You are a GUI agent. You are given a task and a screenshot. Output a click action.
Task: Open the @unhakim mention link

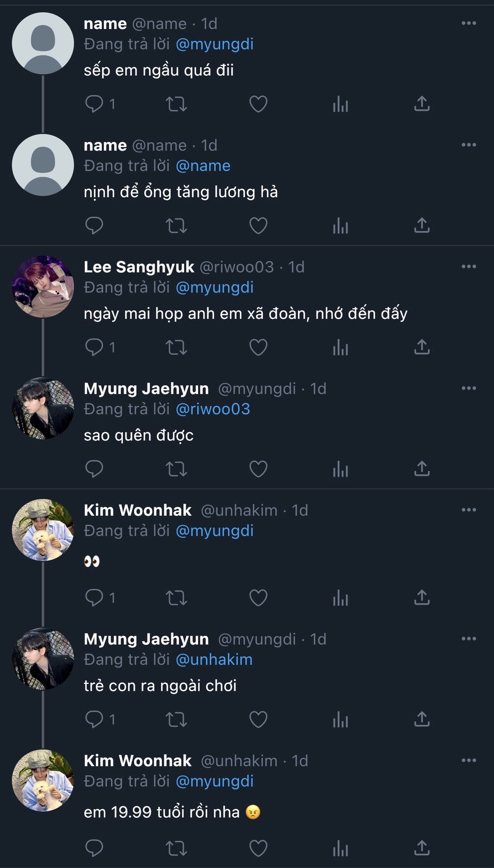coord(214,660)
